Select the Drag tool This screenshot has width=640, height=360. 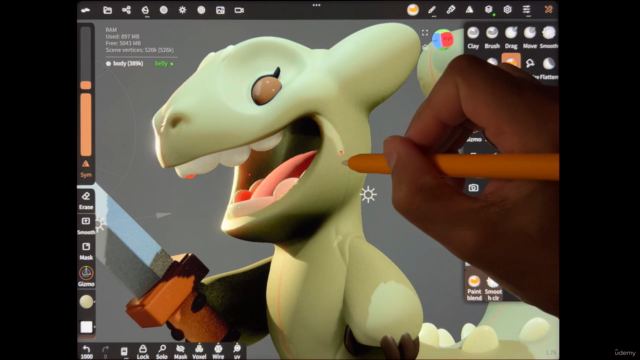pyautogui.click(x=511, y=38)
